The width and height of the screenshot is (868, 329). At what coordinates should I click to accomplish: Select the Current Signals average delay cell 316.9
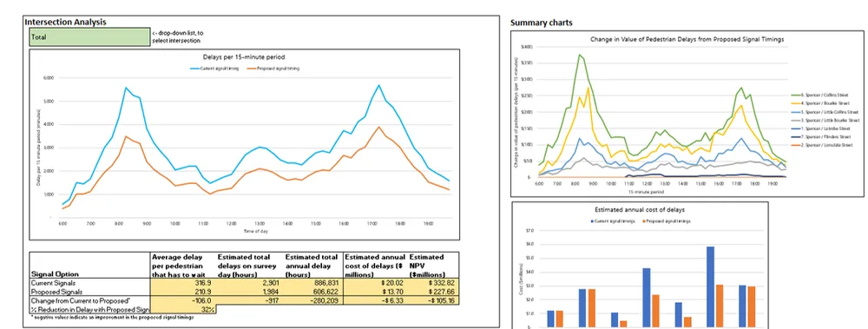183,282
